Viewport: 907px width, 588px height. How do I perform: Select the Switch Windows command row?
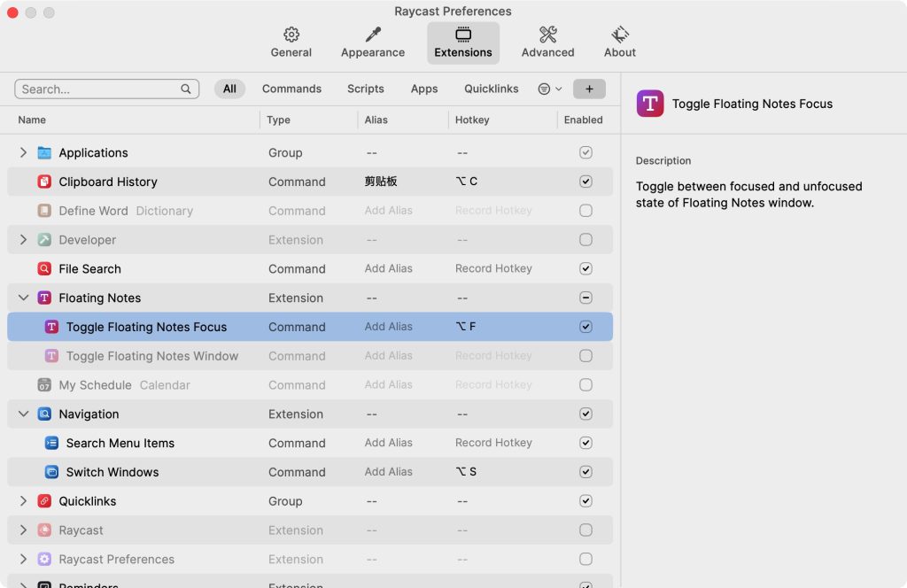(310, 472)
